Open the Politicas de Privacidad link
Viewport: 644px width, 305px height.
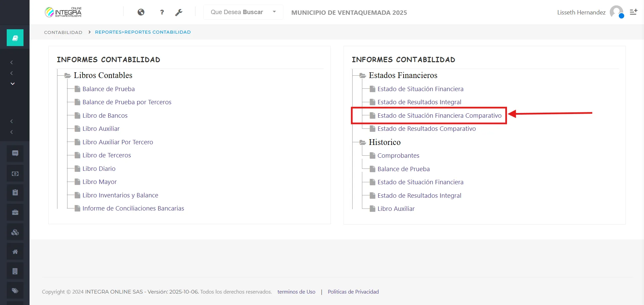tap(353, 292)
